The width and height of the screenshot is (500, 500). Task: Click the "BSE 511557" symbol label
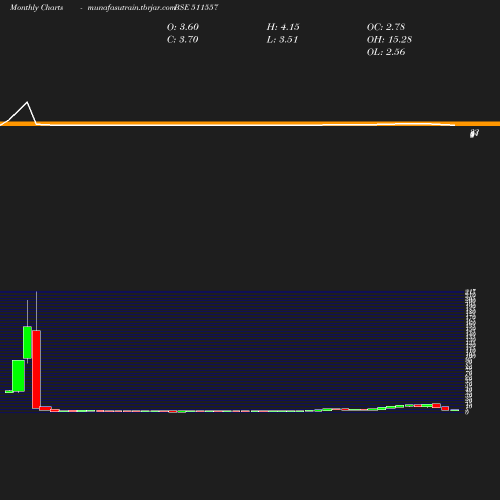pyautogui.click(x=196, y=7)
